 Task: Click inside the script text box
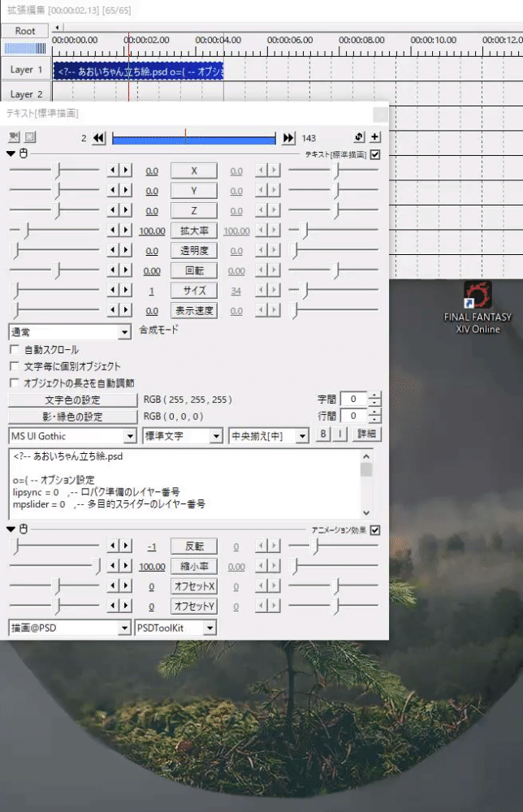pyautogui.click(x=184, y=484)
